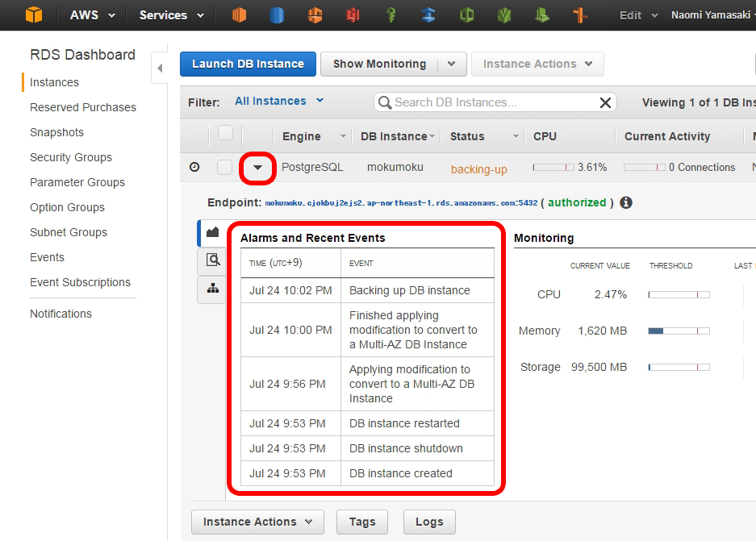The height and width of the screenshot is (541, 756).
Task: Click the search magnifier icon in search box
Action: [385, 102]
